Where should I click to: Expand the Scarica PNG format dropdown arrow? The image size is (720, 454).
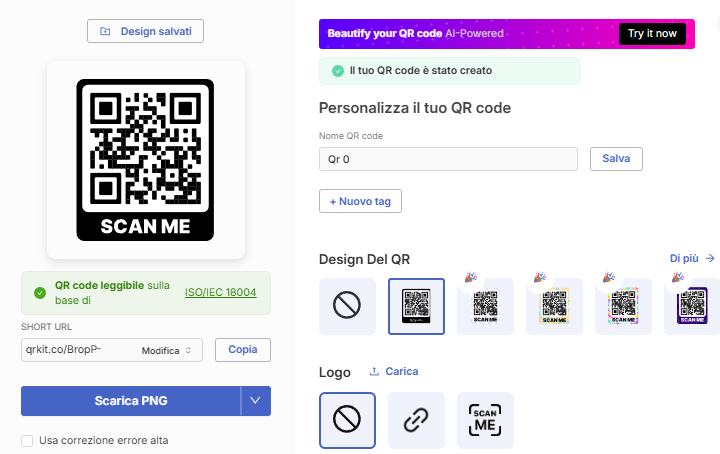[x=255, y=401]
